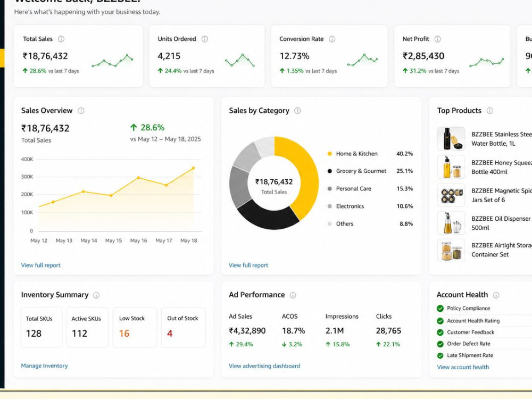
Task: Select Personal Care legend gray dot
Action: click(x=329, y=189)
